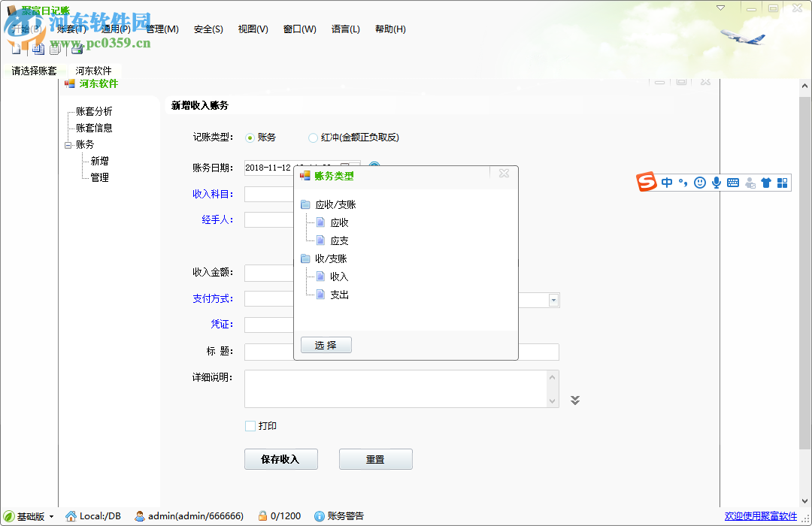The height and width of the screenshot is (526, 812).
Task: Open the Sogou emoji panel icon
Action: tap(699, 182)
